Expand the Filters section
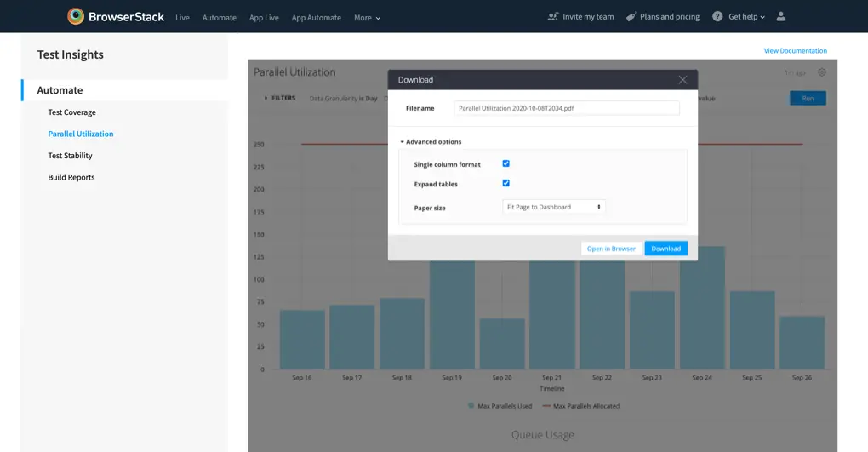The width and height of the screenshot is (868, 452). coord(280,98)
